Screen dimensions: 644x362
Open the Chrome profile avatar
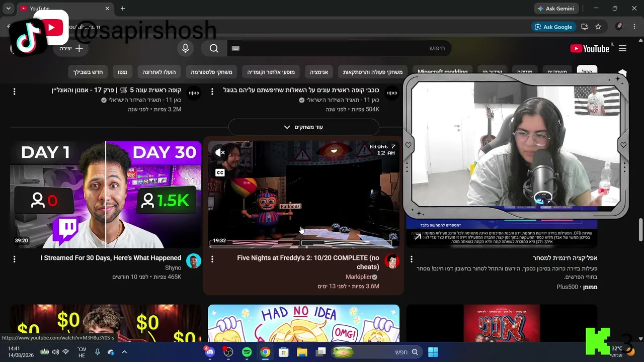point(619,27)
